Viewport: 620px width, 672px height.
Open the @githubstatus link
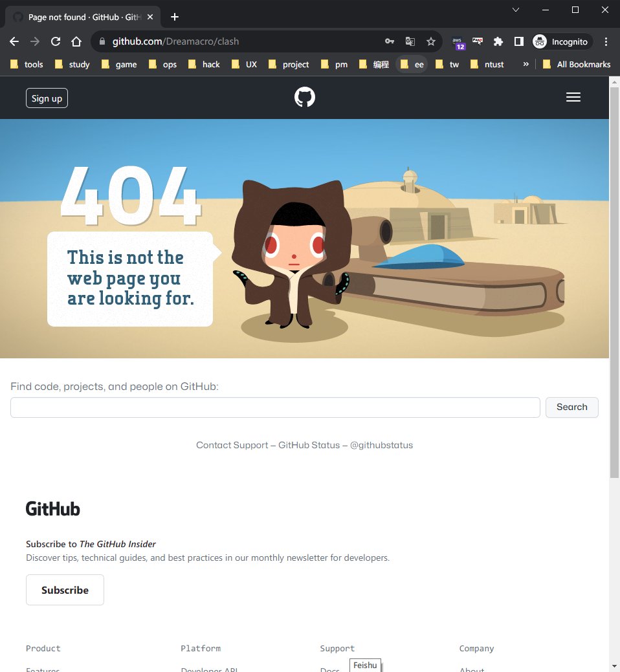(x=381, y=445)
